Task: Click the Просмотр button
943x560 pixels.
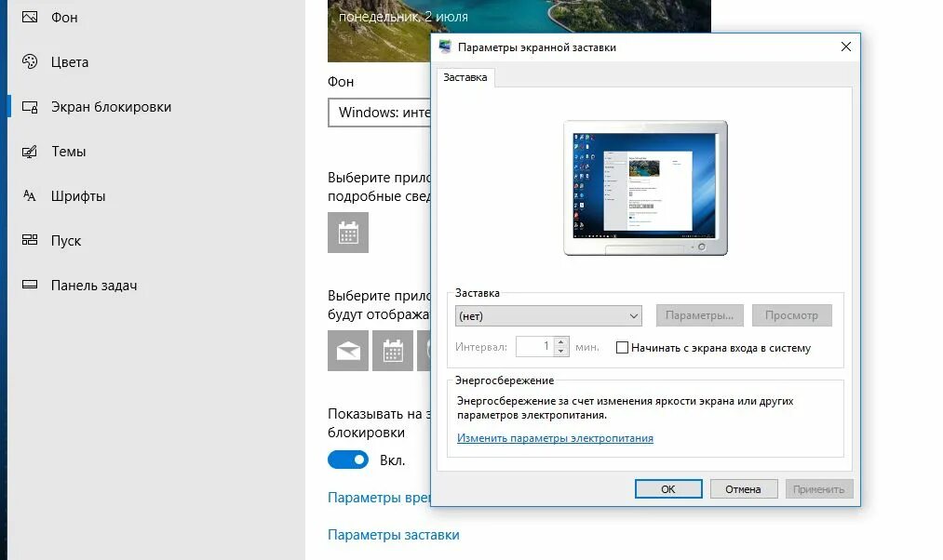Action: 791,315
